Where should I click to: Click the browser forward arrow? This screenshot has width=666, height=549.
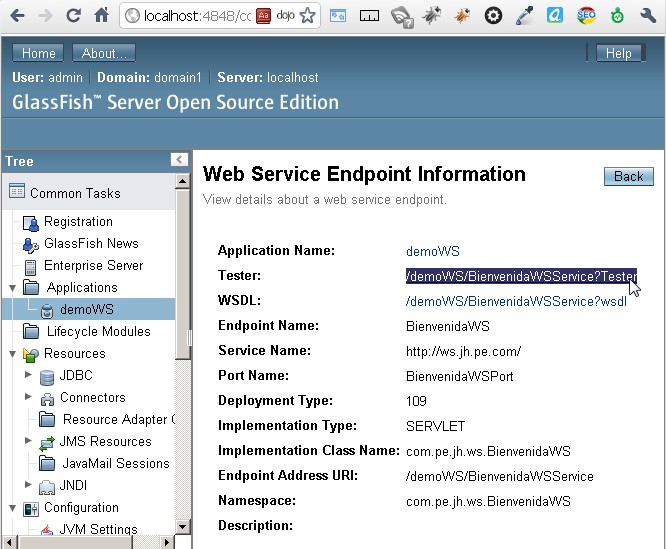coord(45,16)
